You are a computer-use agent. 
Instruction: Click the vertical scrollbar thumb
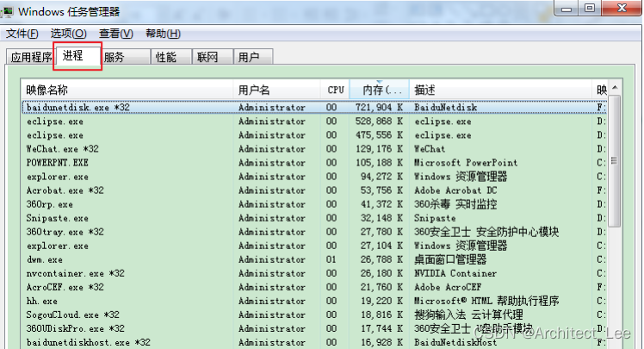pyautogui.click(x=615, y=161)
